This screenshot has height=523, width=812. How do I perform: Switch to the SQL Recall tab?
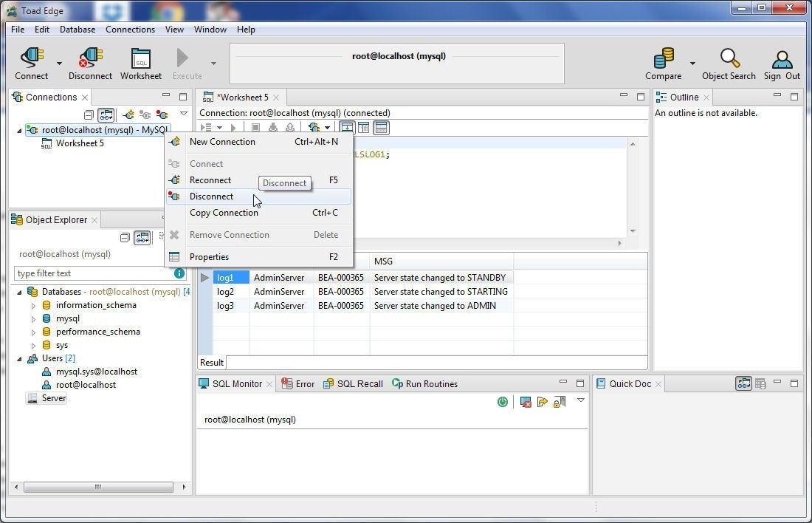tap(353, 384)
